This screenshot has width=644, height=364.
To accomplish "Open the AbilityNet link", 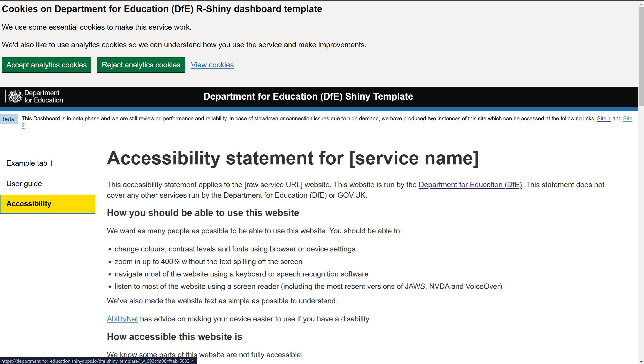I will coord(122,319).
